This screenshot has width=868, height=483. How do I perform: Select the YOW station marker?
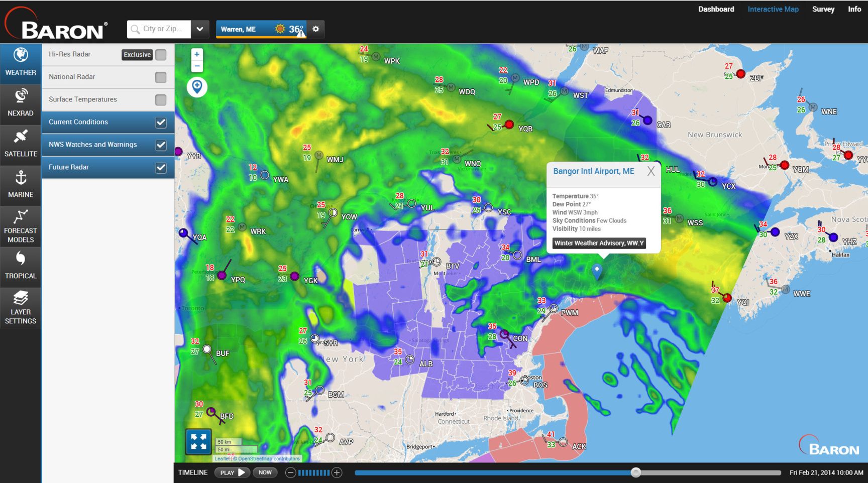[333, 213]
